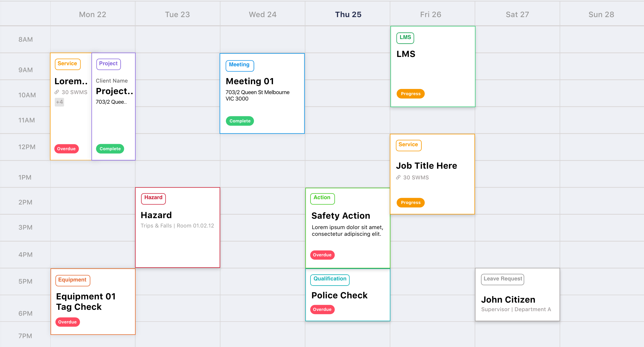
Task: Click the Meeting tag on Meeting 01
Action: 239,65
